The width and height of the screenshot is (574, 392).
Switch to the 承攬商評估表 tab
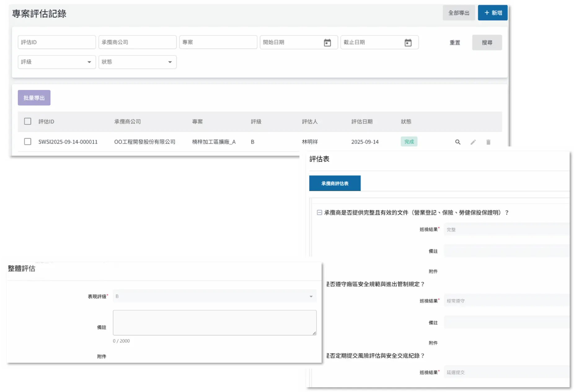coord(335,183)
